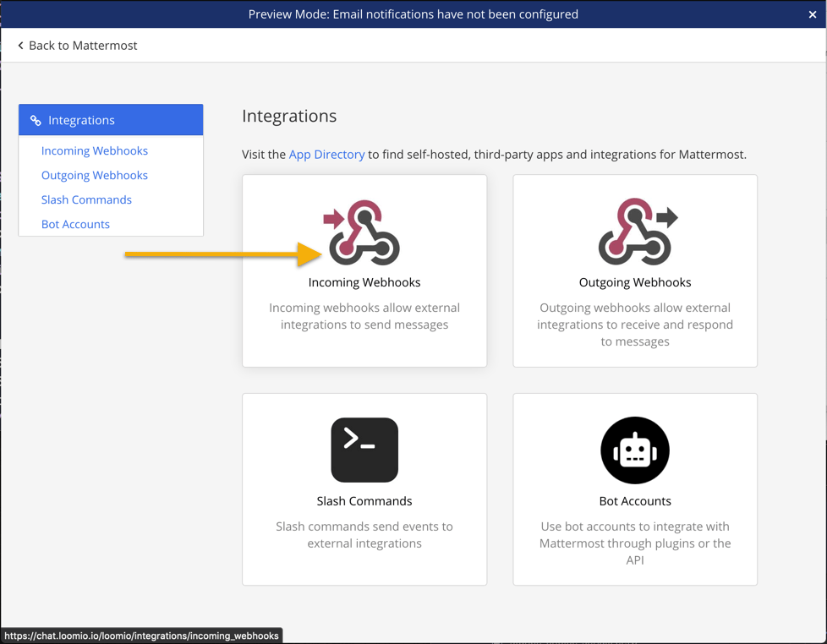Click the chain link icon beside Integrations
This screenshot has height=644, width=827.
tap(36, 120)
